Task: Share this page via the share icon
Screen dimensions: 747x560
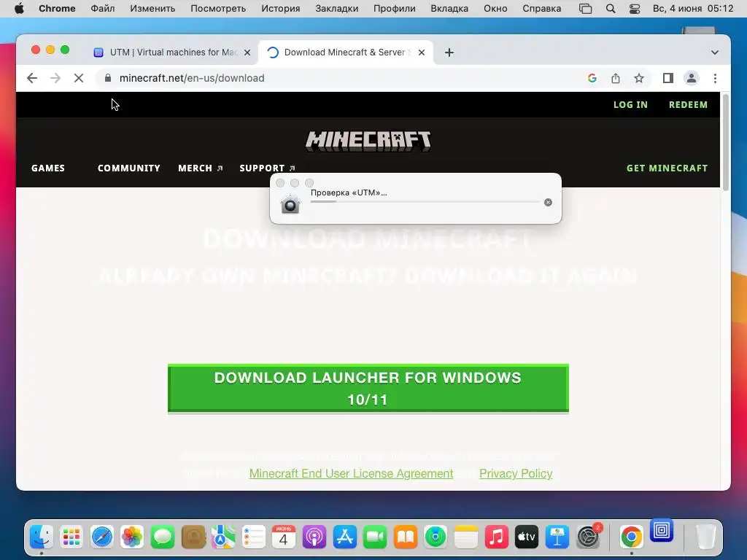Action: pos(616,78)
